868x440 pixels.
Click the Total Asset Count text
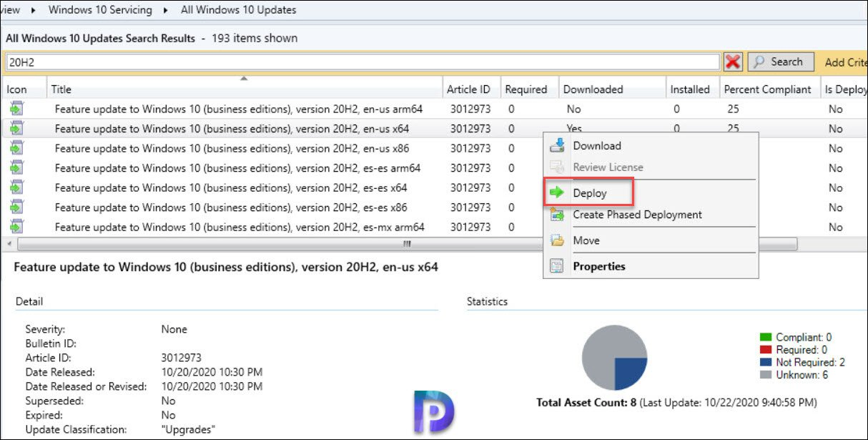(586, 403)
